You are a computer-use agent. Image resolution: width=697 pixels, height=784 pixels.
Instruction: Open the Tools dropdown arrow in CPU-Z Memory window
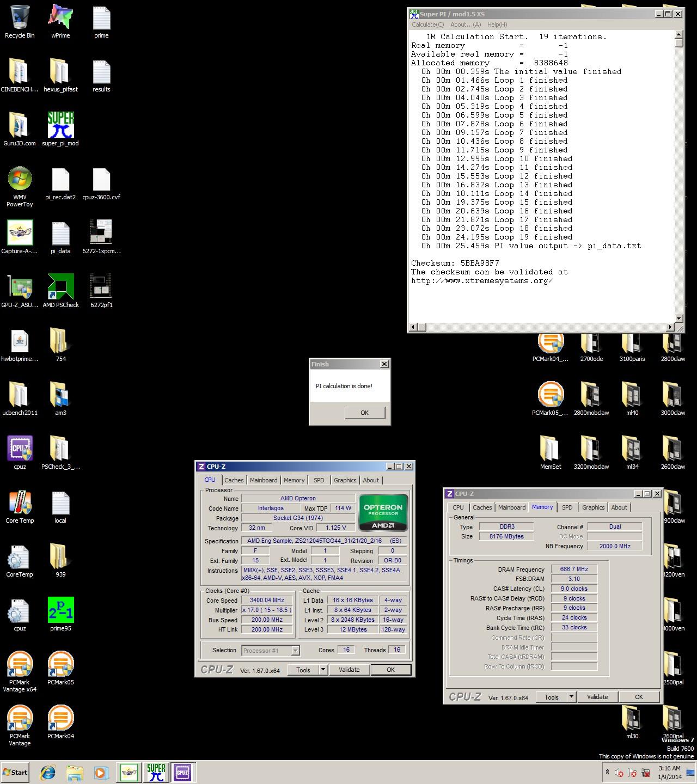pyautogui.click(x=571, y=696)
